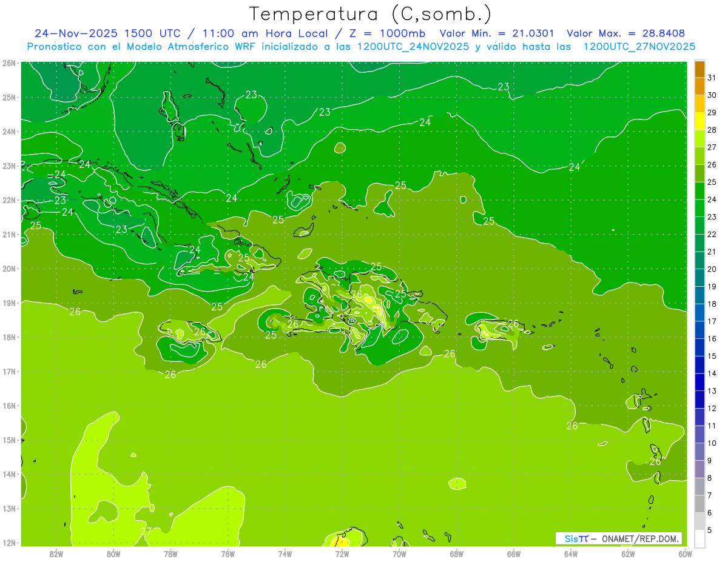Click the 60W longitude axis label
The width and height of the screenshot is (728, 562).
tap(685, 554)
